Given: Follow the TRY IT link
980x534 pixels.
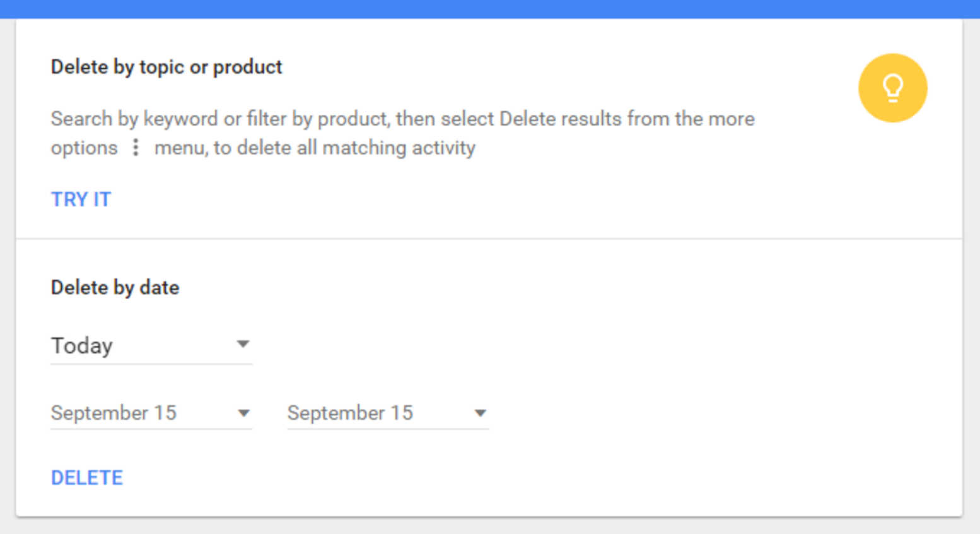Looking at the screenshot, I should pos(81,199).
